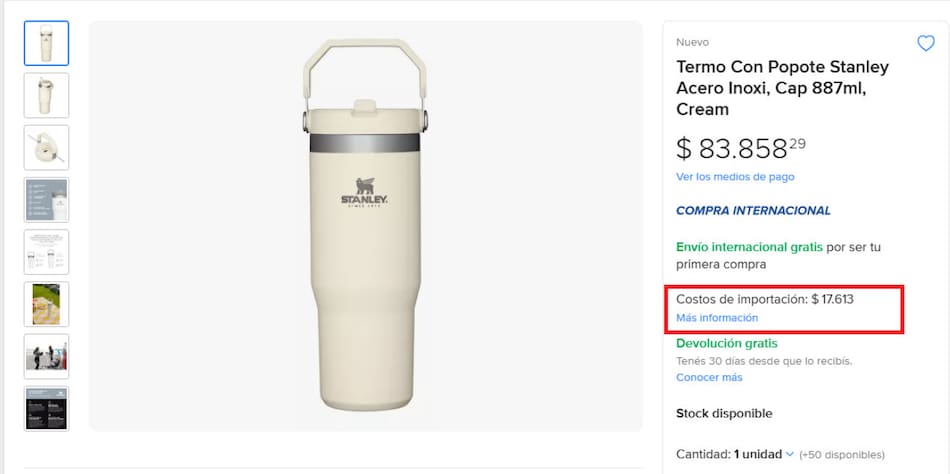Show the second thumbnail with straw view
The width and height of the screenshot is (950, 474).
[46, 95]
